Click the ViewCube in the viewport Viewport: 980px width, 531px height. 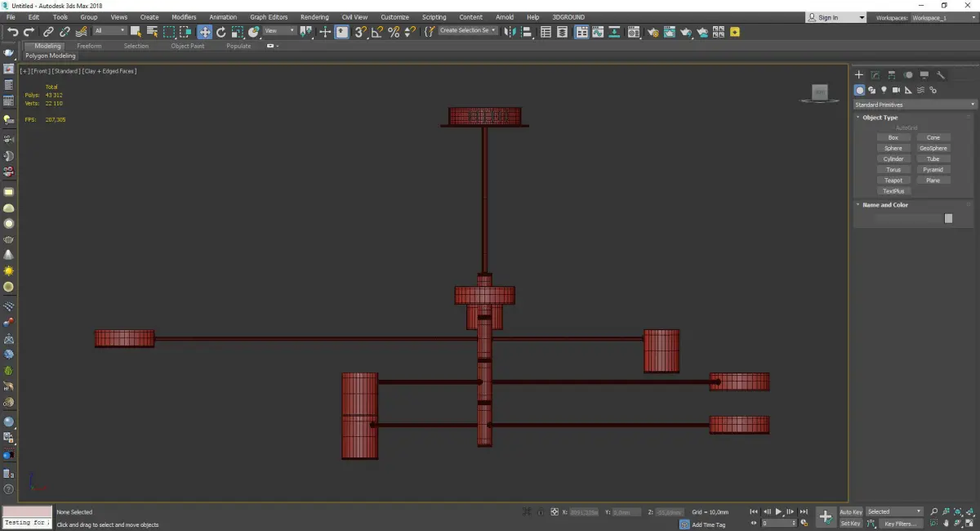[820, 92]
